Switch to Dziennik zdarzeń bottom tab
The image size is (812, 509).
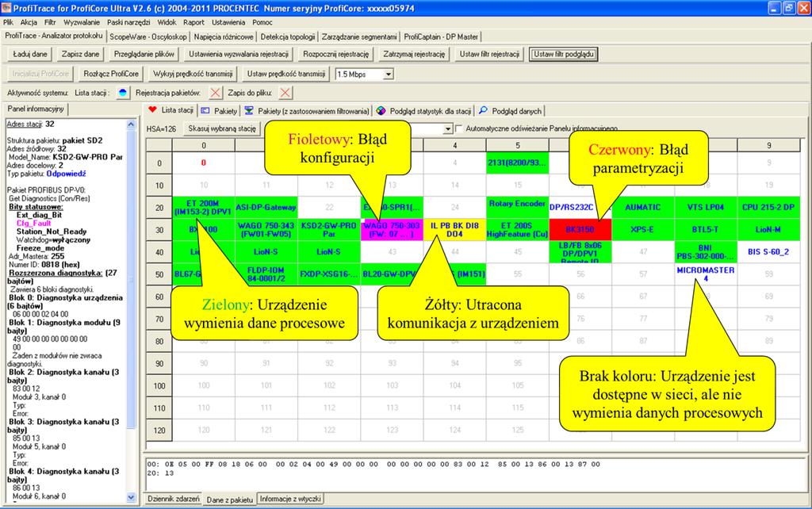[x=174, y=499]
